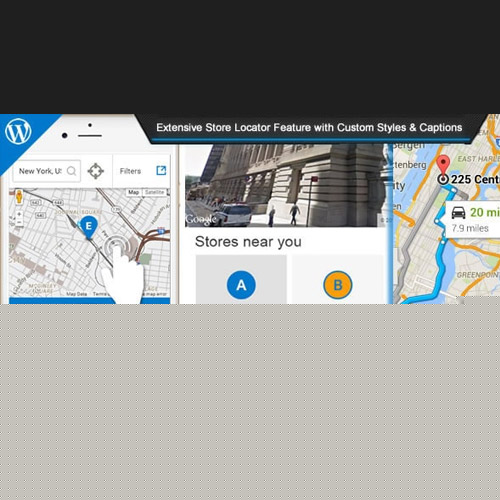Image resolution: width=500 pixels, height=500 pixels.
Task: Open the Filters options
Action: tap(130, 171)
